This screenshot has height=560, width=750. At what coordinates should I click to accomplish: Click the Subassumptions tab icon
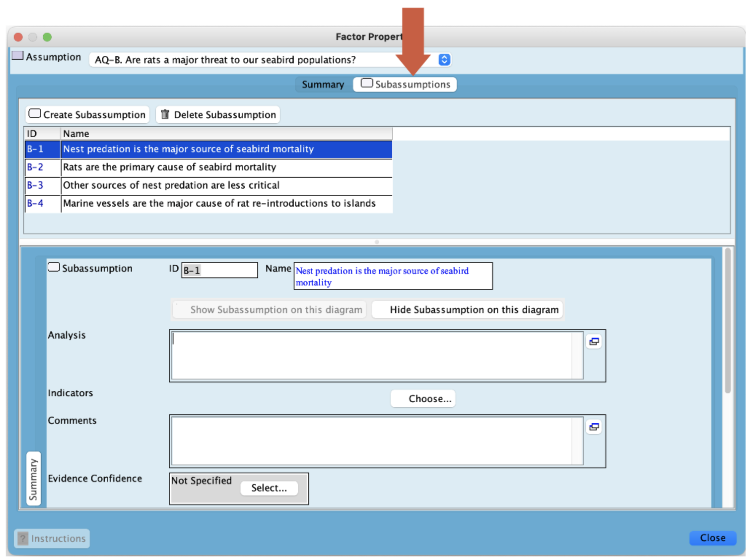pos(367,83)
